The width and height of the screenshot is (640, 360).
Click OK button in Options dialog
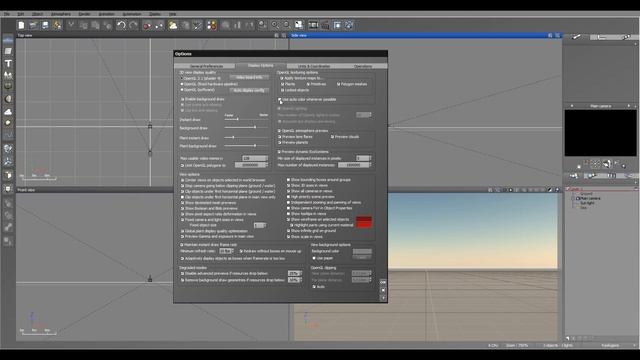[x=383, y=282]
